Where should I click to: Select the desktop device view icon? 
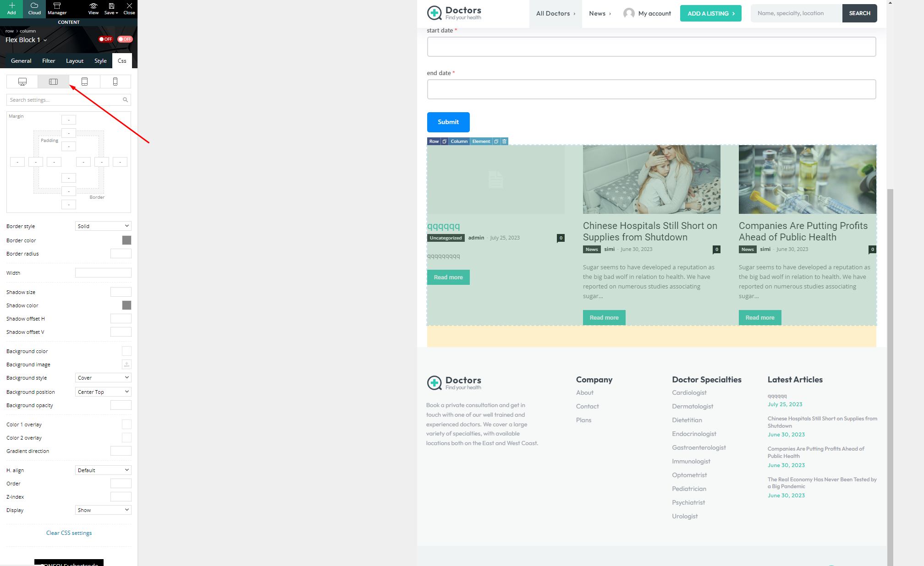(22, 82)
